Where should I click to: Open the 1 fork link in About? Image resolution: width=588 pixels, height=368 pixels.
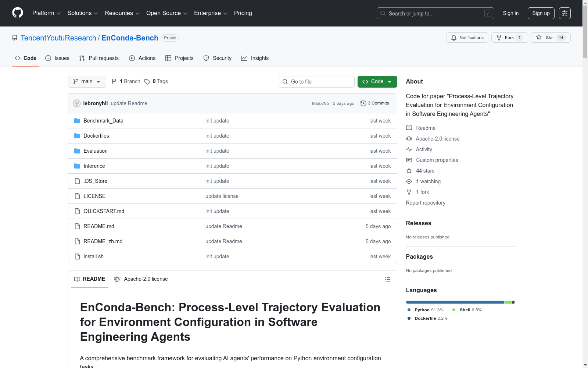[423, 192]
